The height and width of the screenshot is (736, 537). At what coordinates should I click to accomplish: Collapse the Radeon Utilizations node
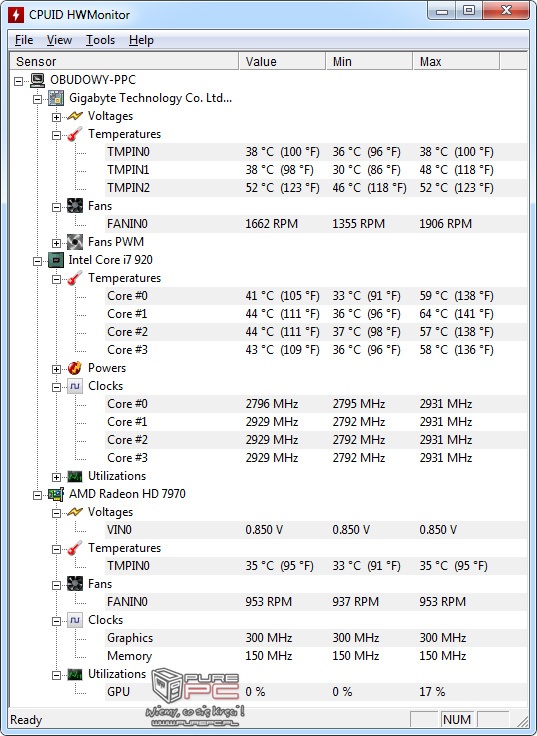tap(56, 675)
